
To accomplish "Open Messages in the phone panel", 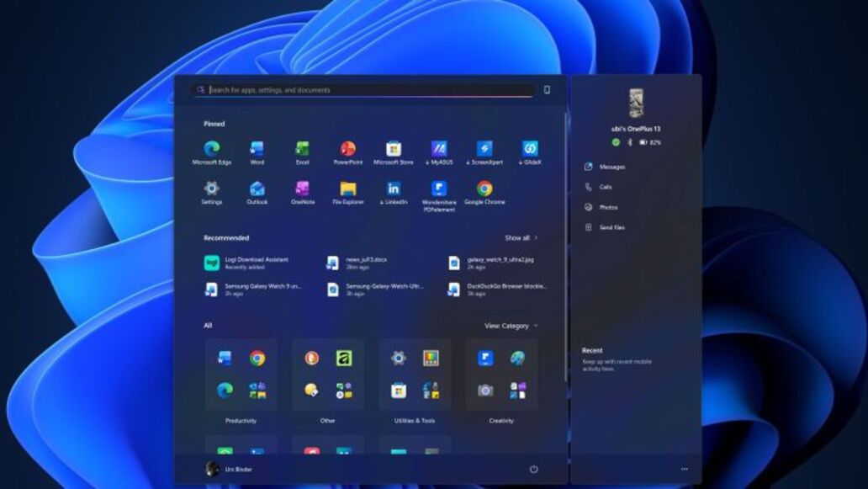I will (605, 167).
